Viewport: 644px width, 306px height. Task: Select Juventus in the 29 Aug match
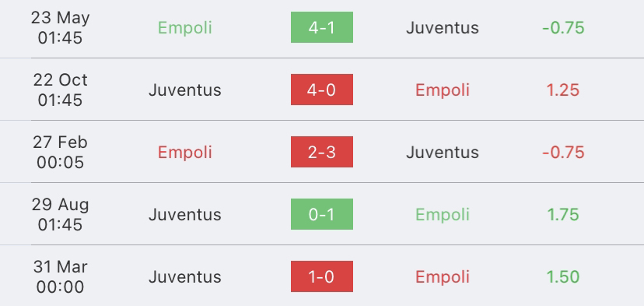point(185,215)
